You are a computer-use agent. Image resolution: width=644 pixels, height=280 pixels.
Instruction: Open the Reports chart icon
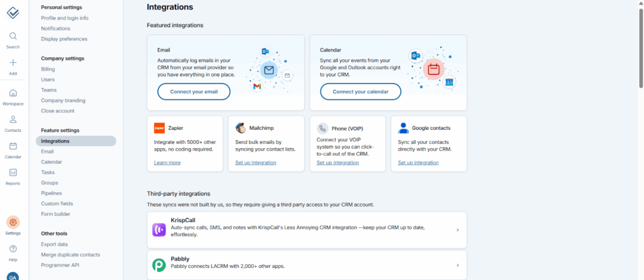pos(13,173)
